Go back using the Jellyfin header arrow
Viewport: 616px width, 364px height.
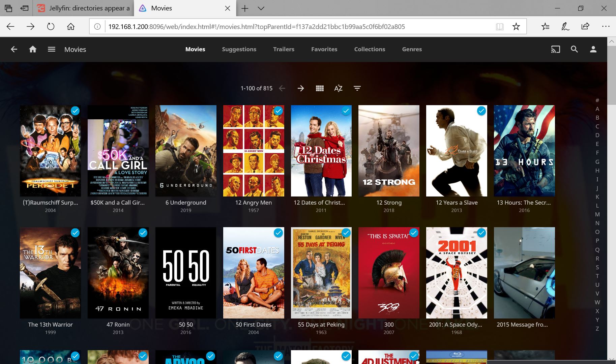click(x=14, y=49)
